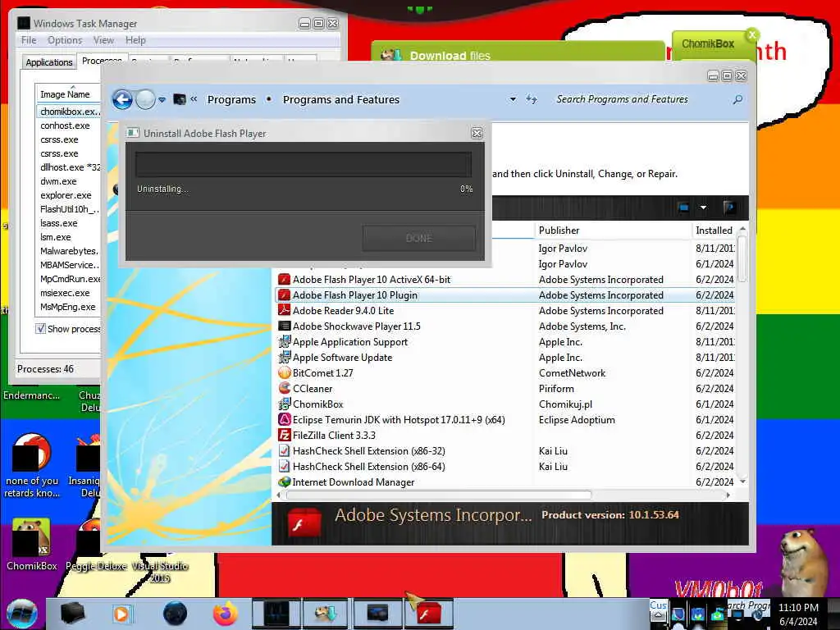
Task: Click the help icon in Programs toolbar
Action: tap(728, 208)
